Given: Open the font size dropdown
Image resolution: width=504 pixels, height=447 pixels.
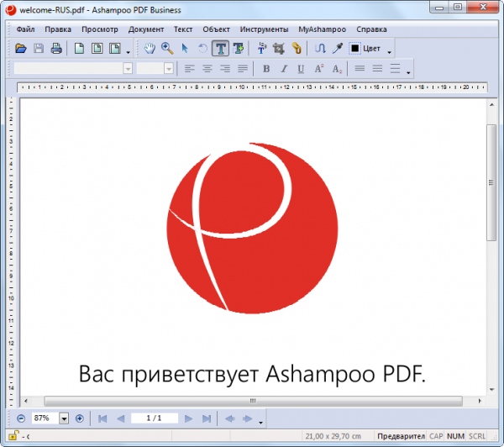Looking at the screenshot, I should pyautogui.click(x=168, y=69).
